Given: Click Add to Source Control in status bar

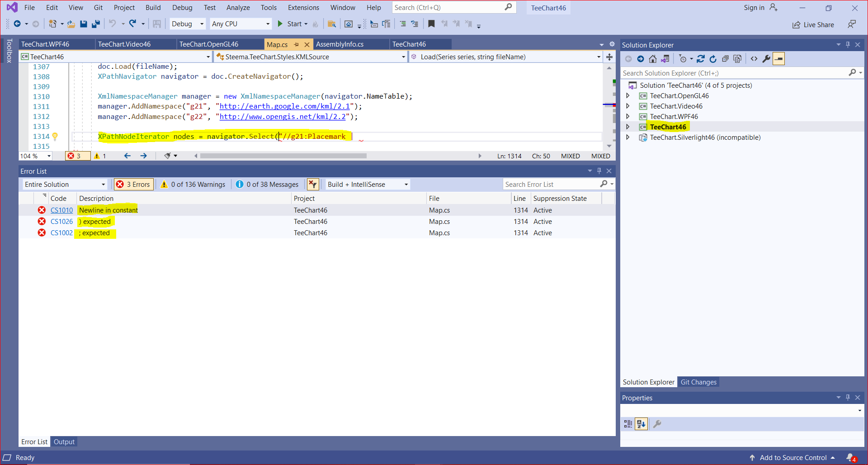Looking at the screenshot, I should tap(792, 458).
